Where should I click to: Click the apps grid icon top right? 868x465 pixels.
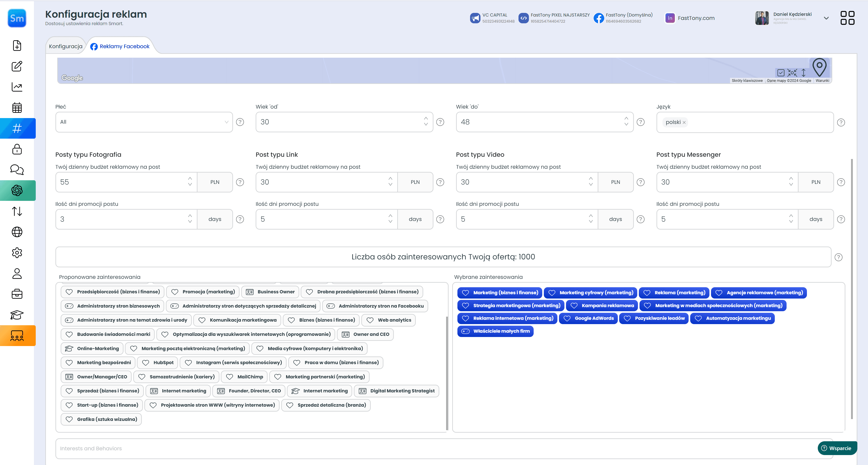point(847,18)
